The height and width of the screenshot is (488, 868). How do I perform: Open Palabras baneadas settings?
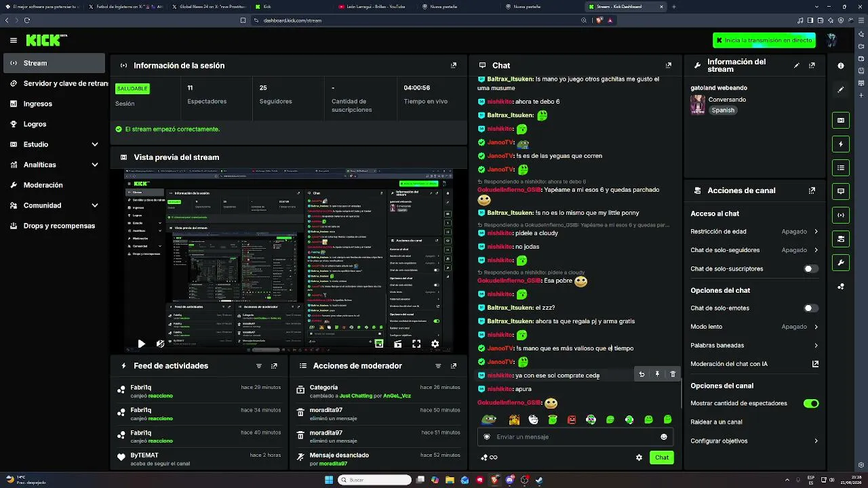coord(754,346)
